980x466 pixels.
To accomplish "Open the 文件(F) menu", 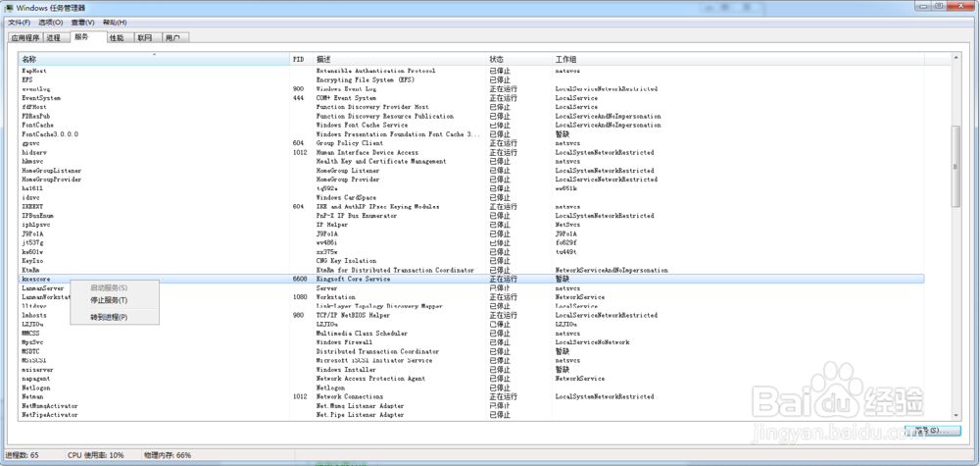I will tap(19, 23).
